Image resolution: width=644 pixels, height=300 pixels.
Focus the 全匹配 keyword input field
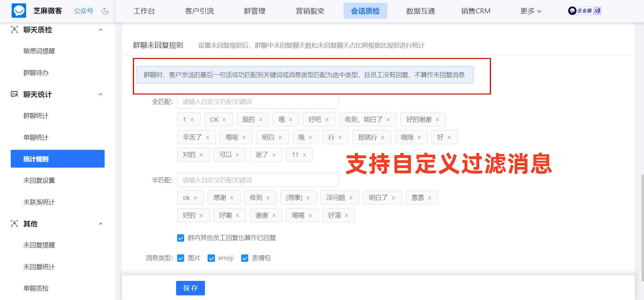[258, 102]
